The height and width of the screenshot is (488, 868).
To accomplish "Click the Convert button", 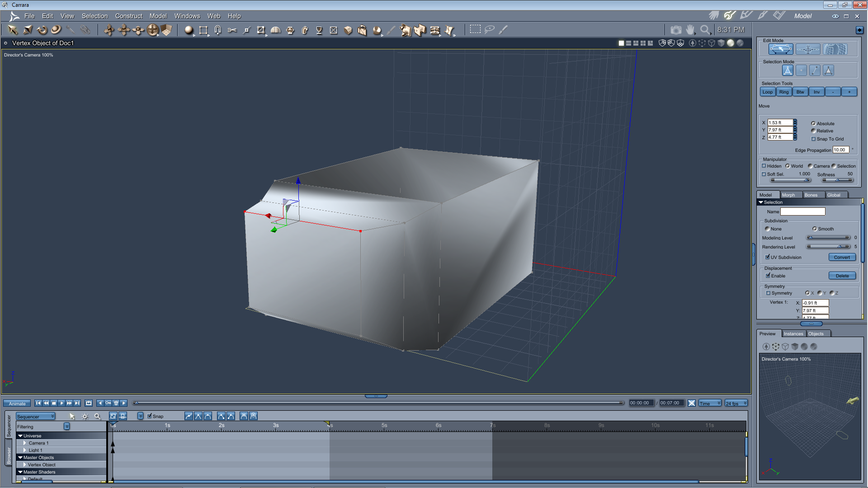I will click(841, 257).
